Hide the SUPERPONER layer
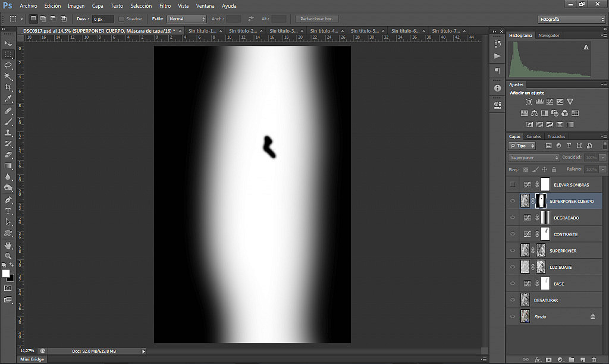609x364 pixels. click(513, 250)
